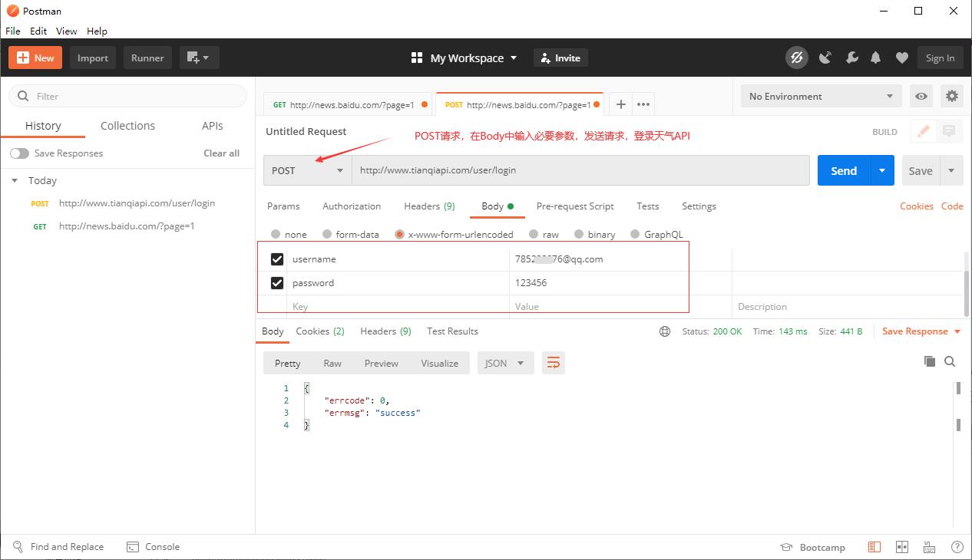Select raw body type radio
972x560 pixels.
(x=534, y=234)
